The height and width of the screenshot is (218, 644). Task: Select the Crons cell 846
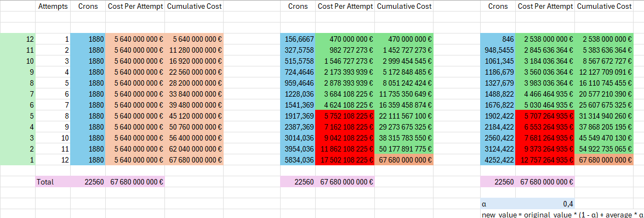[x=498, y=39]
